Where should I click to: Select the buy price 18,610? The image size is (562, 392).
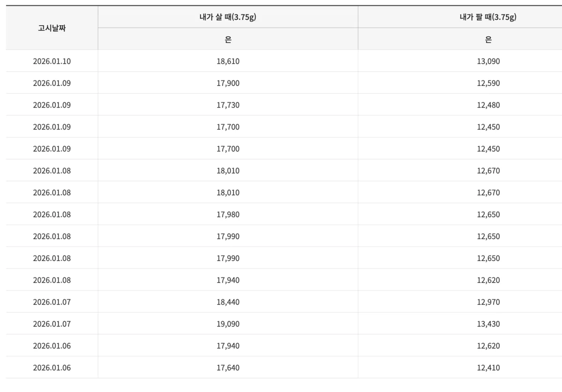point(228,61)
